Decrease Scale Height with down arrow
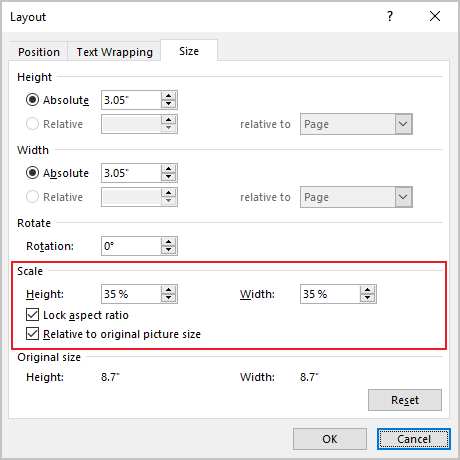The height and width of the screenshot is (460, 460). tap(169, 298)
